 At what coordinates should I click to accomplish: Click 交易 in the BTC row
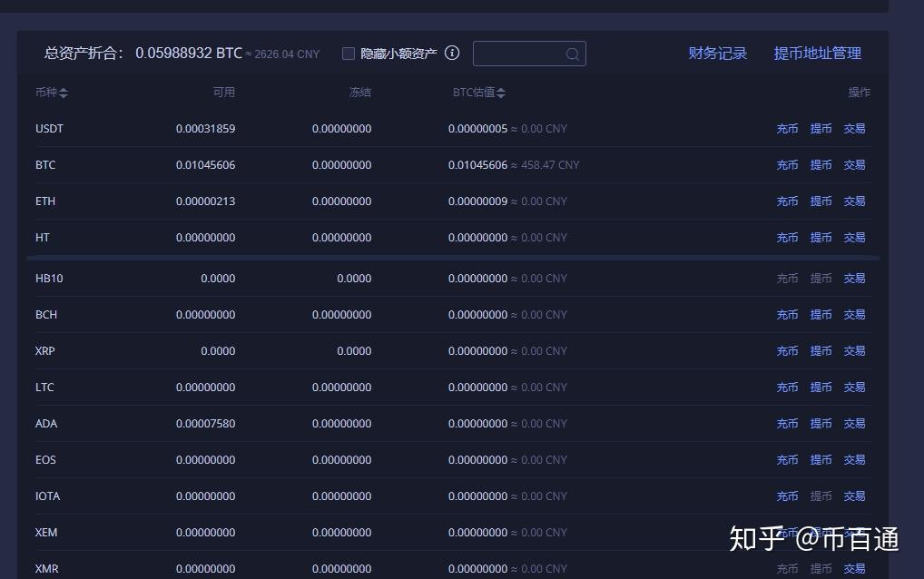click(x=854, y=165)
